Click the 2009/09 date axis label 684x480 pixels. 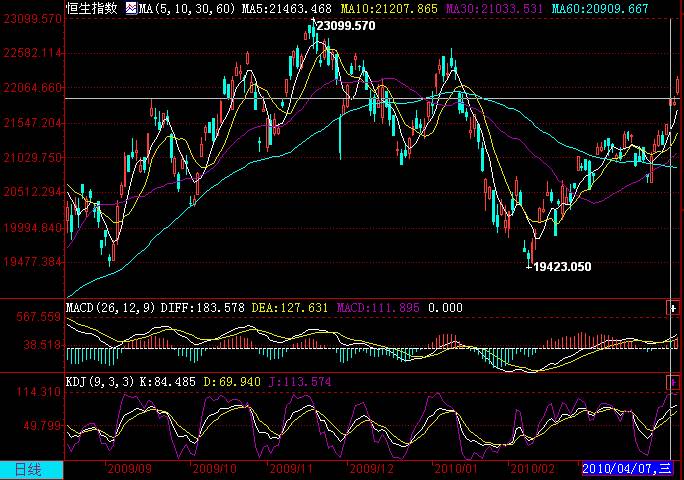[130, 470]
